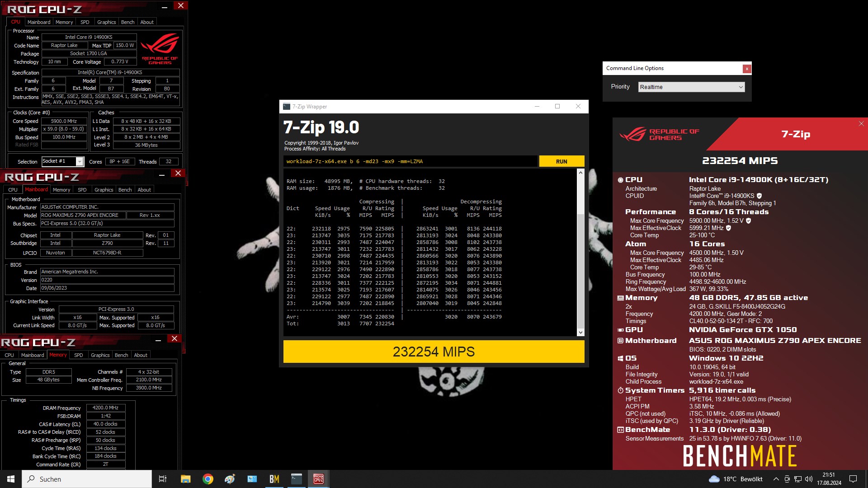Minimize the top CPU-Z window
The image size is (868, 488).
coord(165,6)
